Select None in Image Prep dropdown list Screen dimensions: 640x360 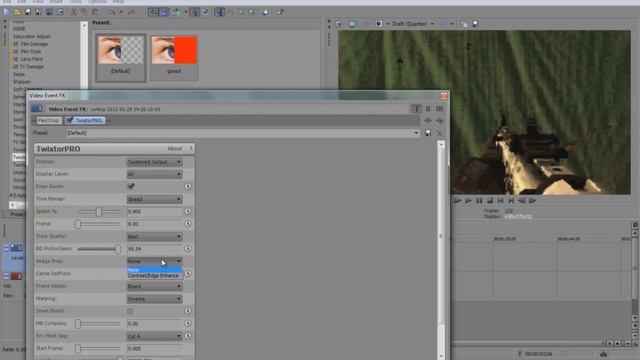click(x=154, y=270)
